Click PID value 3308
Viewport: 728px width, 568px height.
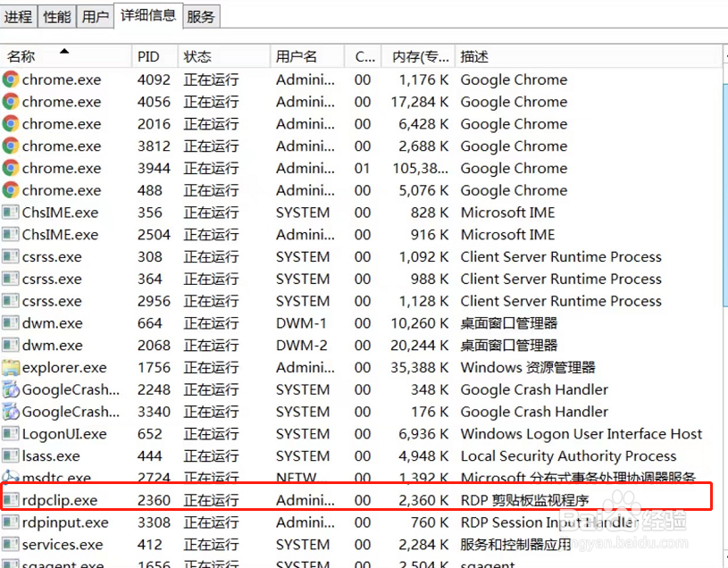pyautogui.click(x=155, y=522)
